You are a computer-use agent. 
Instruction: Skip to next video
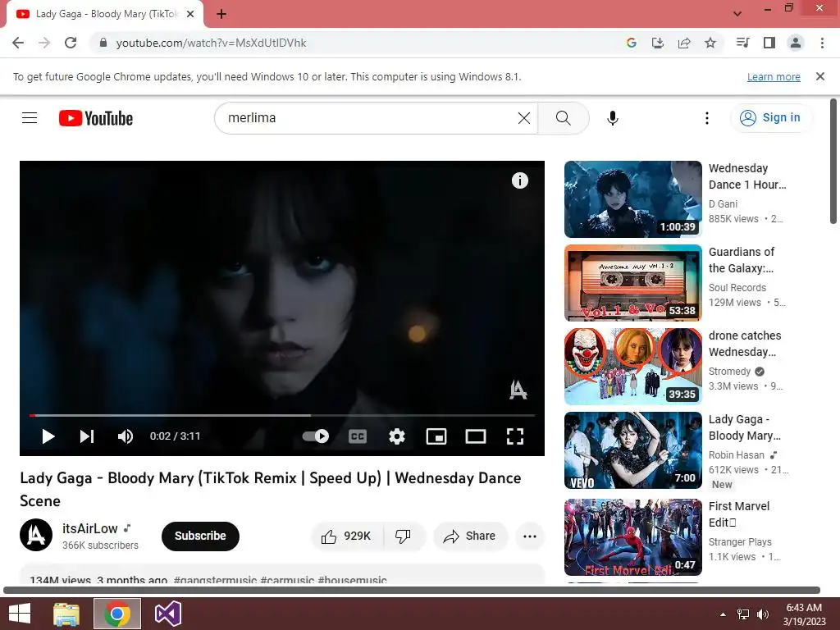coord(87,436)
